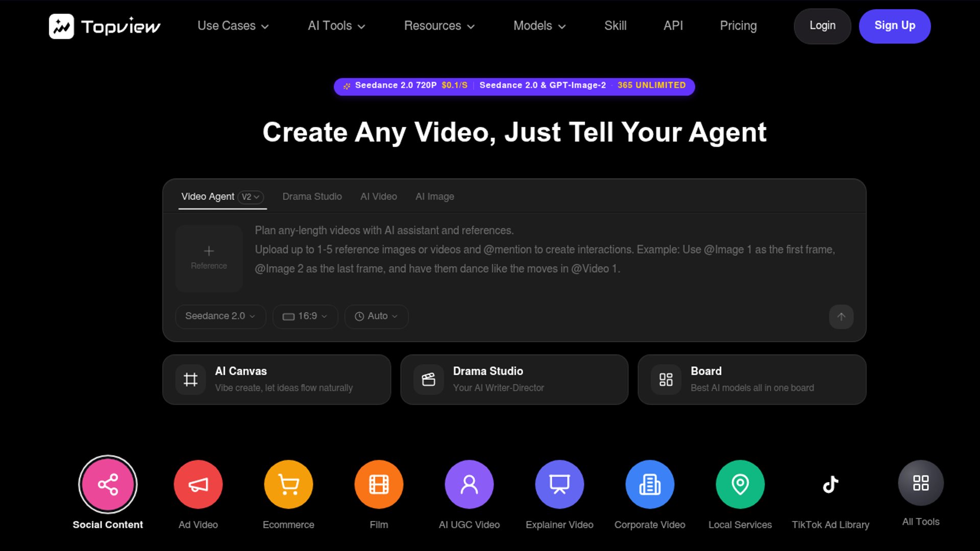This screenshot has height=551, width=980.
Task: Switch to the Video Agent tab
Action: 208,197
